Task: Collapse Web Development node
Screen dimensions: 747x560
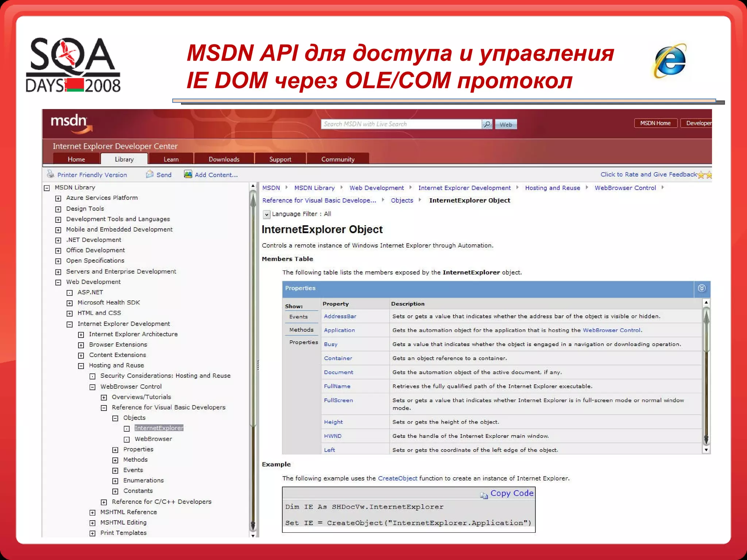Action: 58,283
